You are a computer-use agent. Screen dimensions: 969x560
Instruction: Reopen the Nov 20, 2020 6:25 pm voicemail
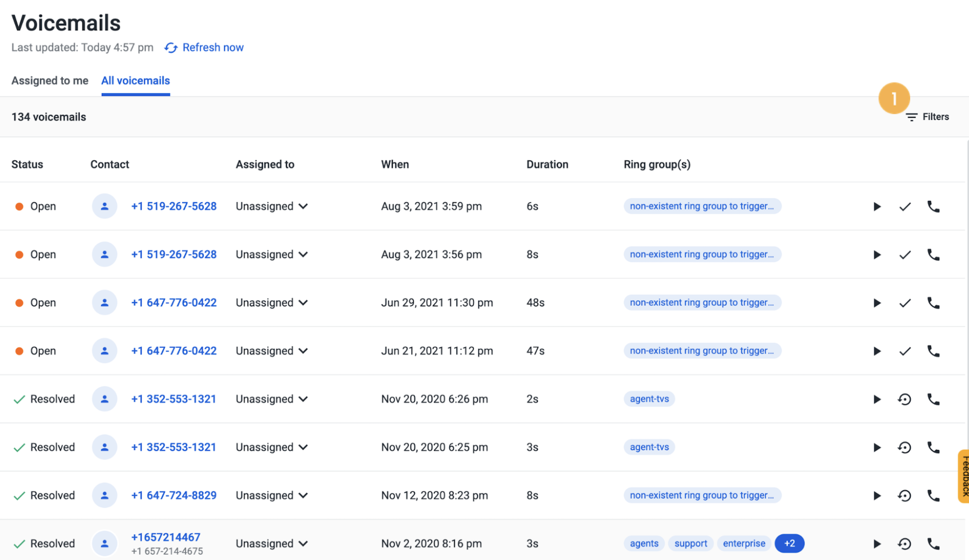[904, 447]
